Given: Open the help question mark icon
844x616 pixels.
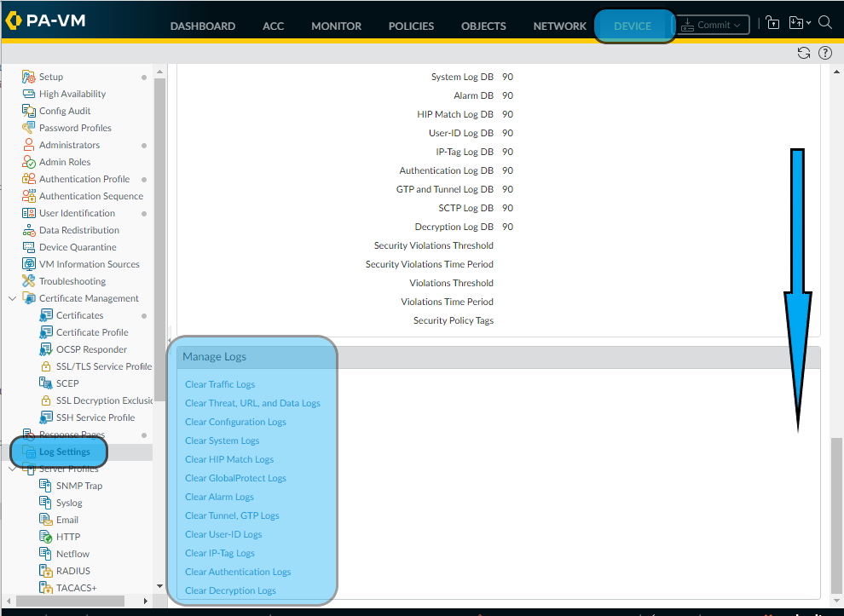Looking at the screenshot, I should tap(824, 53).
